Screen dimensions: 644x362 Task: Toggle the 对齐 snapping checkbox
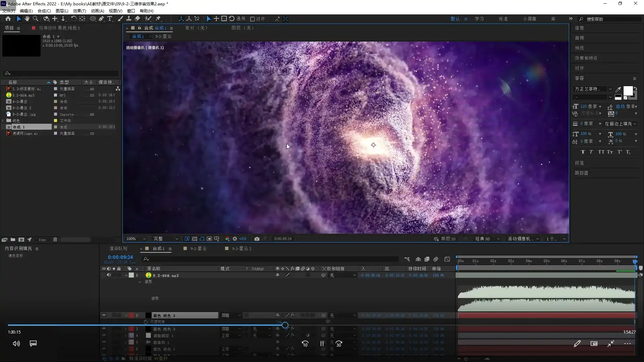253,19
